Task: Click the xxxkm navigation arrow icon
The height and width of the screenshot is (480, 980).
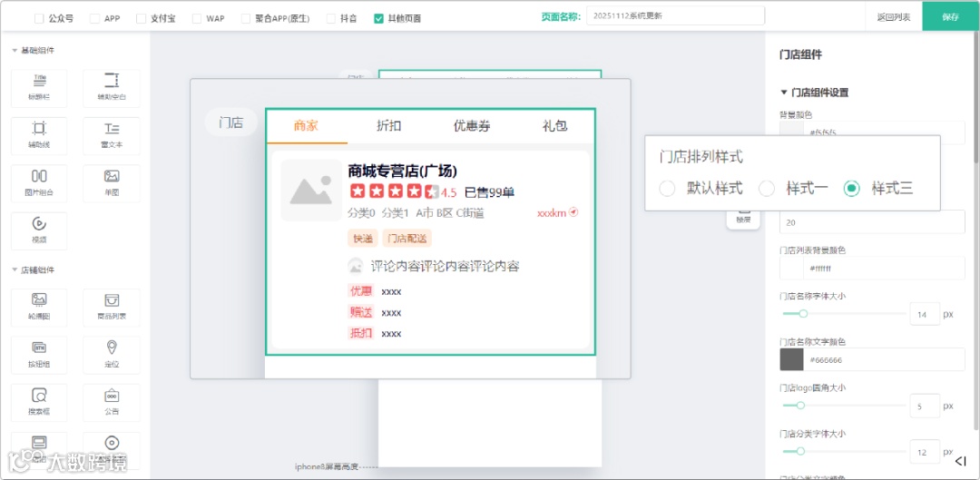Action: tap(573, 212)
